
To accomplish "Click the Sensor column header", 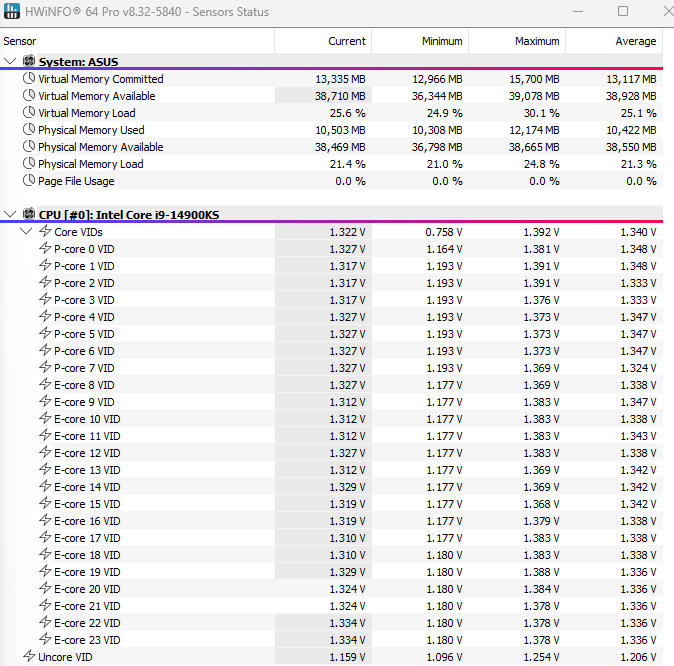I will click(x=138, y=41).
